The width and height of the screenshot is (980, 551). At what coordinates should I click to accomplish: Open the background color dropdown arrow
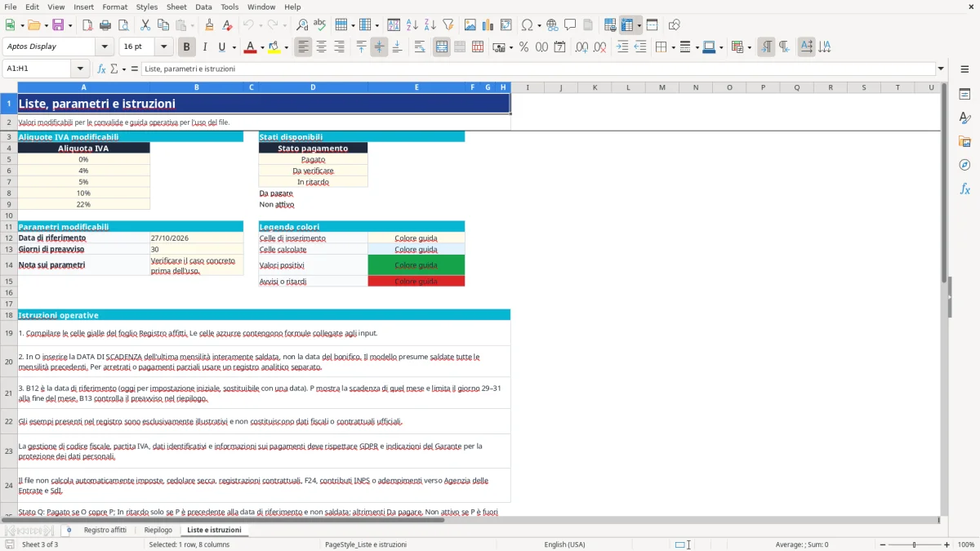click(286, 47)
